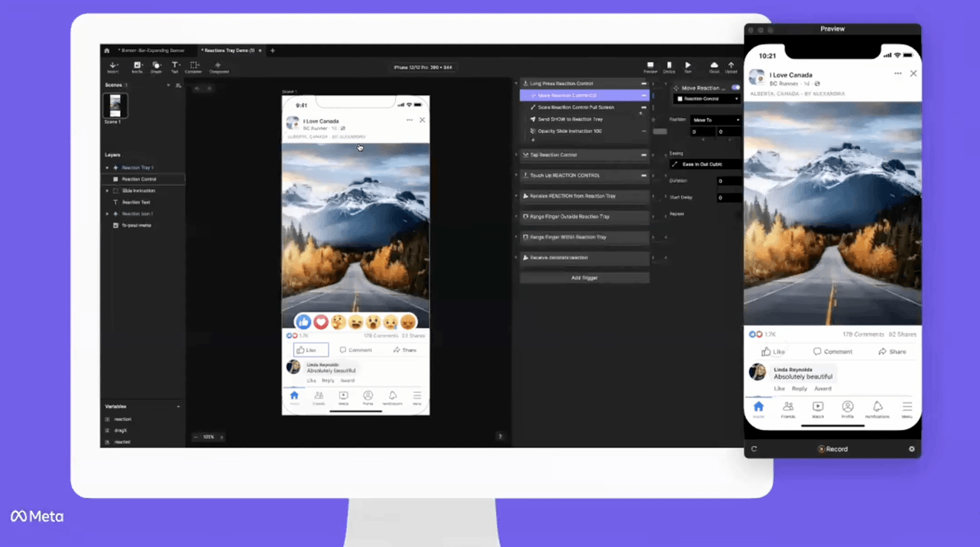The image size is (980, 547).
Task: Open help with the question mark icon
Action: click(x=500, y=436)
